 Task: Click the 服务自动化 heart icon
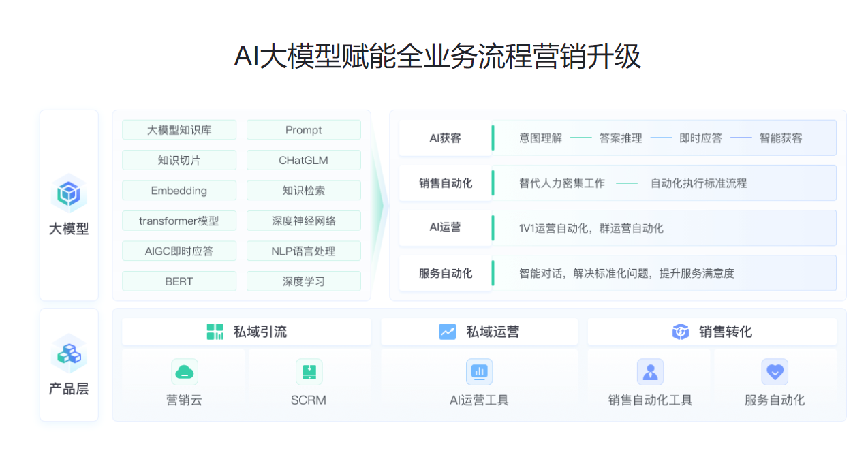click(775, 372)
